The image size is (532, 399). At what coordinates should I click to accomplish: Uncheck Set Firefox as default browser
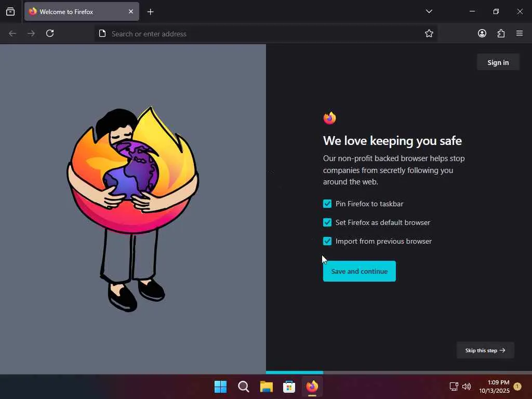coord(327,222)
